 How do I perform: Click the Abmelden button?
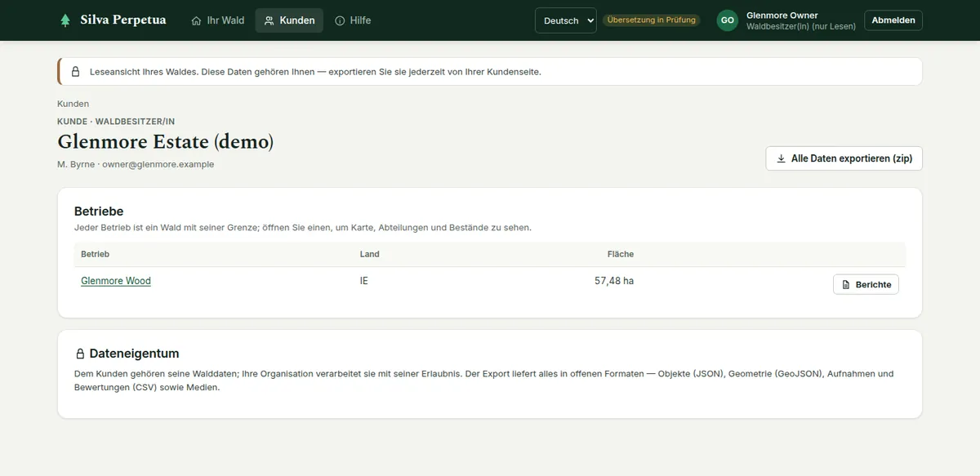click(893, 20)
